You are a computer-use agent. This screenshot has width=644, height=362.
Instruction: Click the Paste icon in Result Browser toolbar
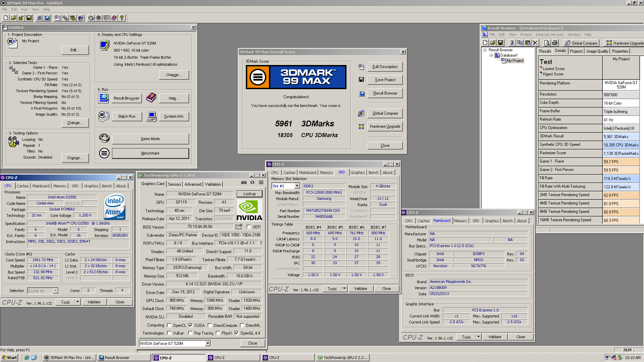point(528,43)
